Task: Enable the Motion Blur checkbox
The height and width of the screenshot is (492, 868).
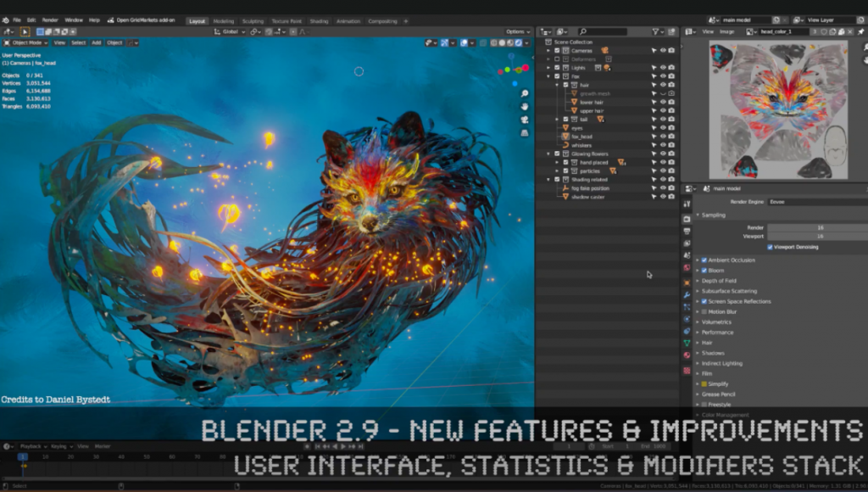Action: (704, 311)
